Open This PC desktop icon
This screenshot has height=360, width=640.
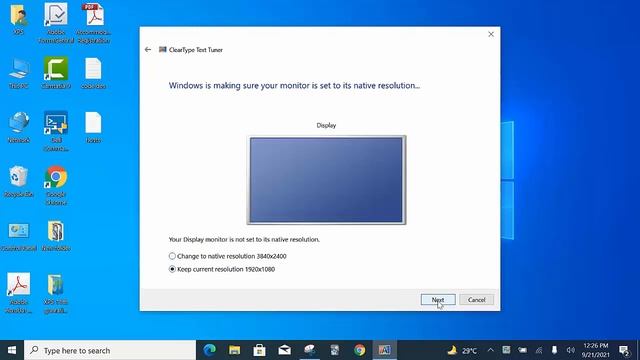(x=18, y=73)
